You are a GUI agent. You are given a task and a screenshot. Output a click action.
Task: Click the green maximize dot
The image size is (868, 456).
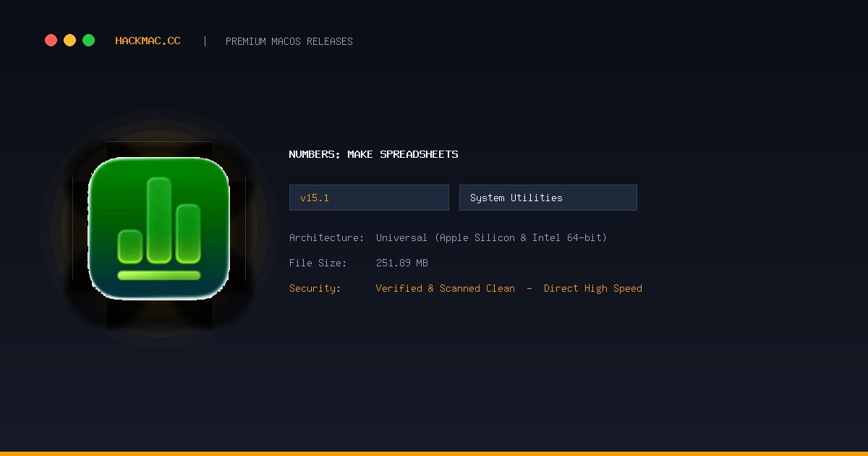88,41
